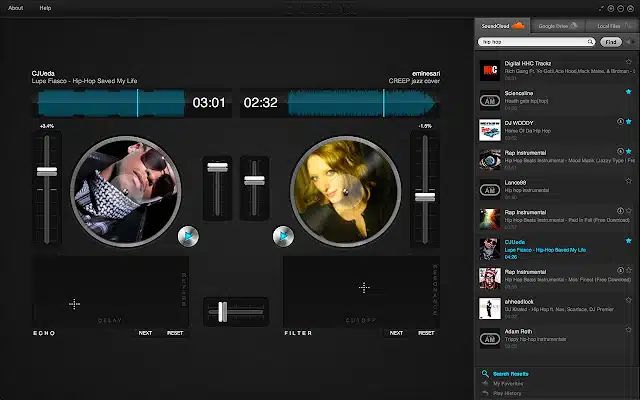Open the About menu
This screenshot has height=400, width=640.
pyautogui.click(x=16, y=8)
